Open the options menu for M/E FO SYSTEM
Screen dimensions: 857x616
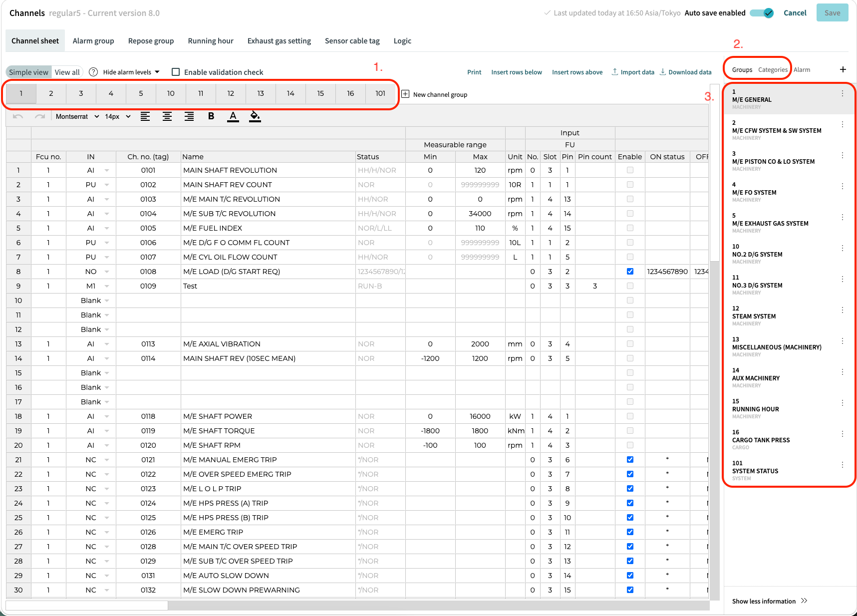pyautogui.click(x=843, y=186)
